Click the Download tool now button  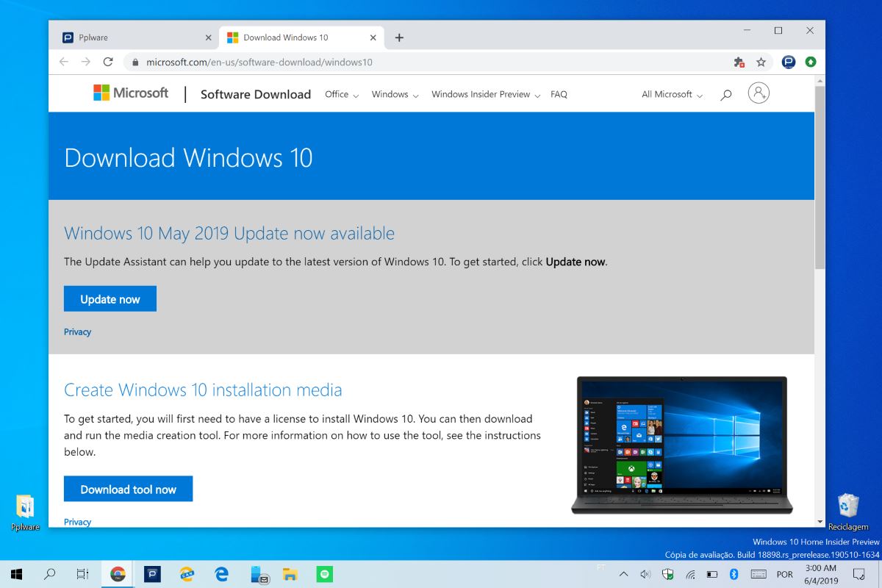pyautogui.click(x=128, y=489)
